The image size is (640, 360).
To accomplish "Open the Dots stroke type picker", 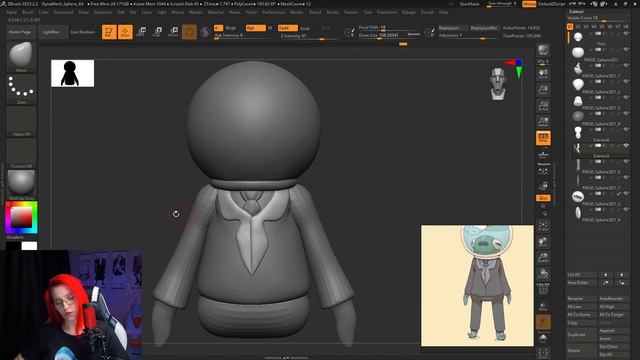I will click(21, 89).
